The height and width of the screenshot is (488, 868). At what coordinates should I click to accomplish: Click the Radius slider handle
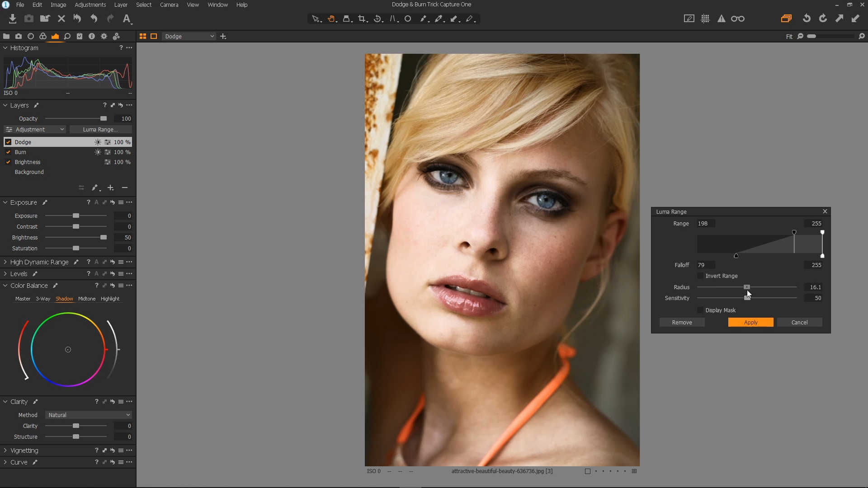[x=747, y=287]
